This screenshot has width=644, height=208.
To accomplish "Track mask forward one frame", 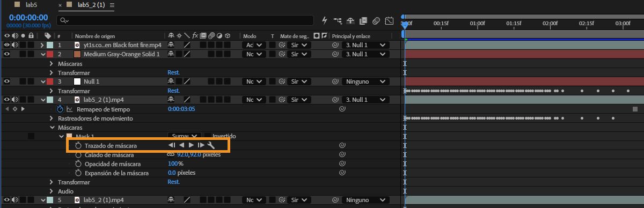I will (x=201, y=145).
